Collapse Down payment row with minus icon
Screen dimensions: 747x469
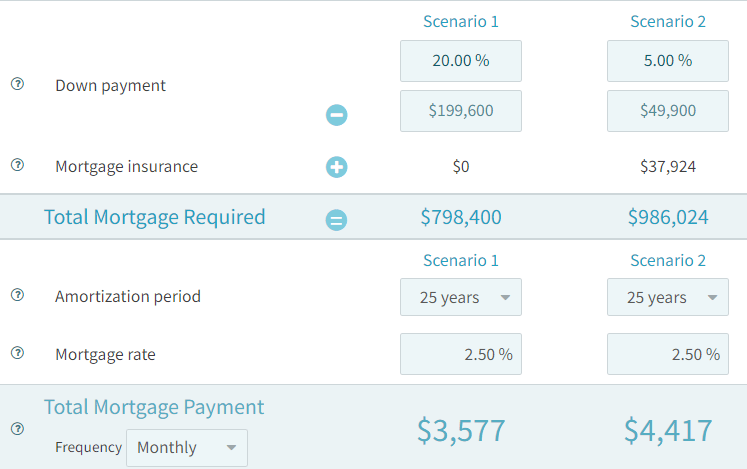click(x=337, y=115)
